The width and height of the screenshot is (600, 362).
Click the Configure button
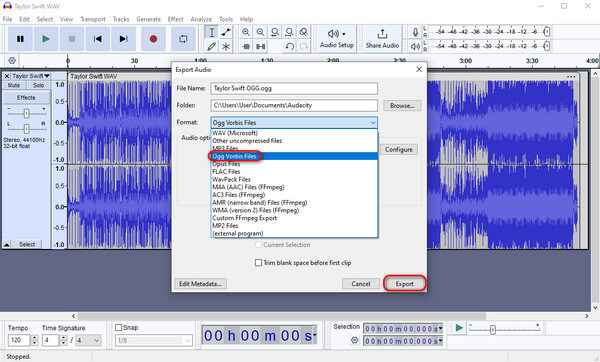point(399,150)
